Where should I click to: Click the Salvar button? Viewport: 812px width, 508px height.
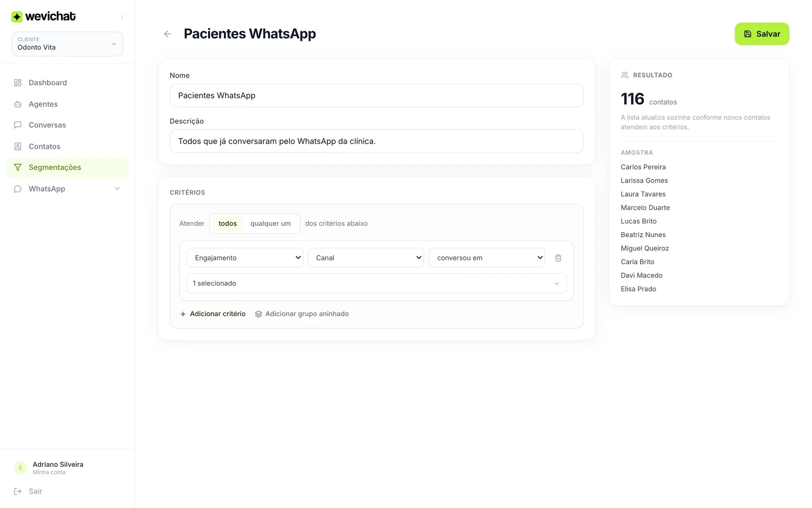pyautogui.click(x=762, y=34)
